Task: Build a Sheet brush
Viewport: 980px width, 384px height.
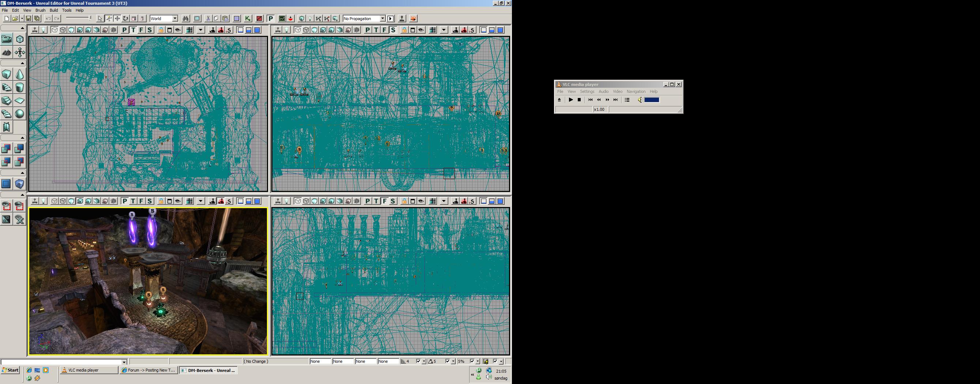Action: 19,101
